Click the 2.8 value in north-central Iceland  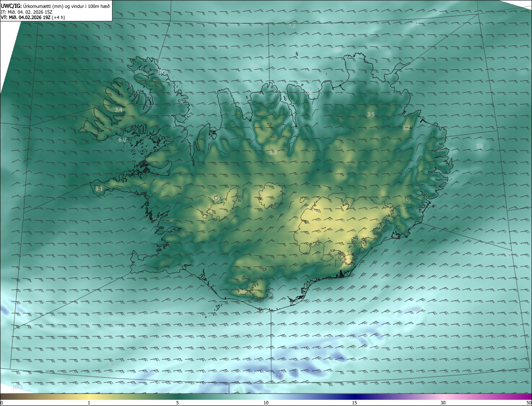pos(273,153)
